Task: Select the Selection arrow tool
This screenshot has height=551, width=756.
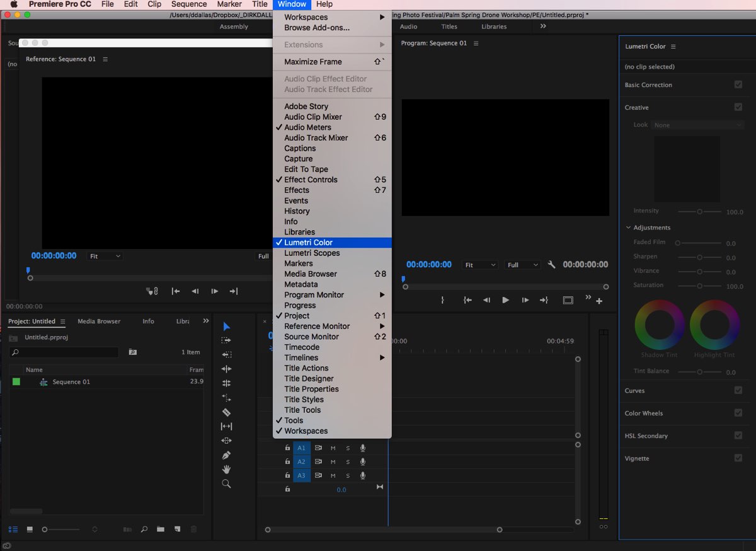Action: tap(226, 327)
